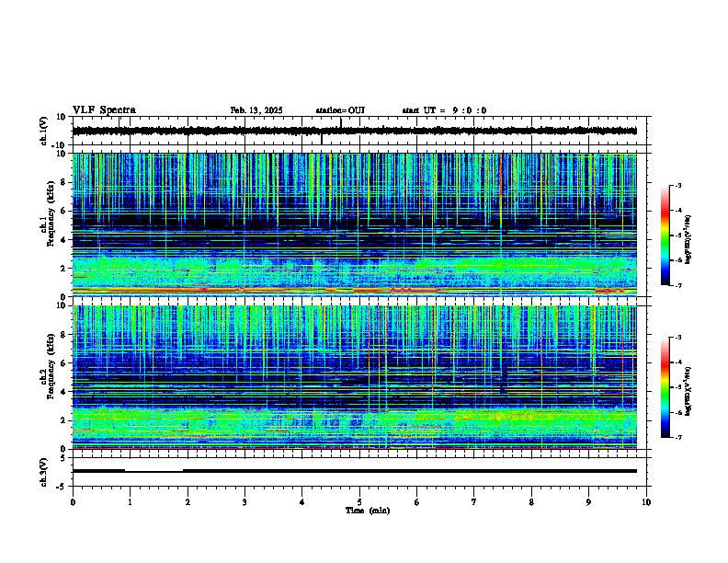Click the time axis tick label '10' at far right
The height and width of the screenshot is (563, 728).
646,502
